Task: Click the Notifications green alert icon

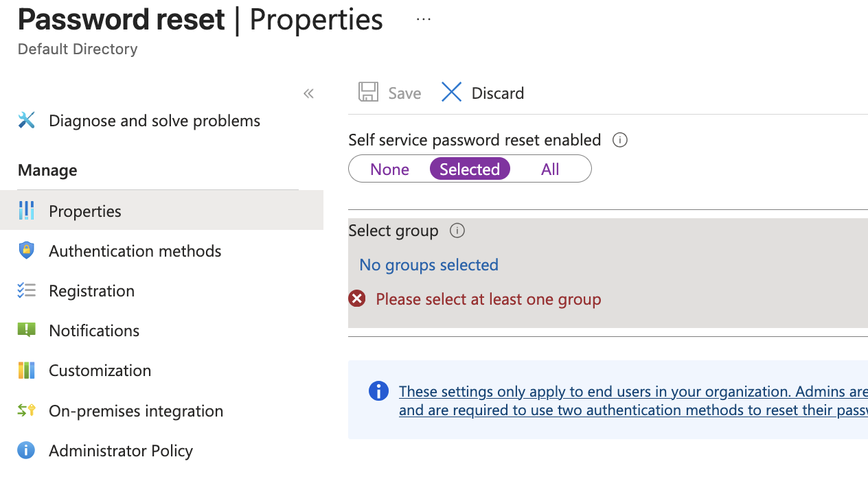Action: click(26, 330)
